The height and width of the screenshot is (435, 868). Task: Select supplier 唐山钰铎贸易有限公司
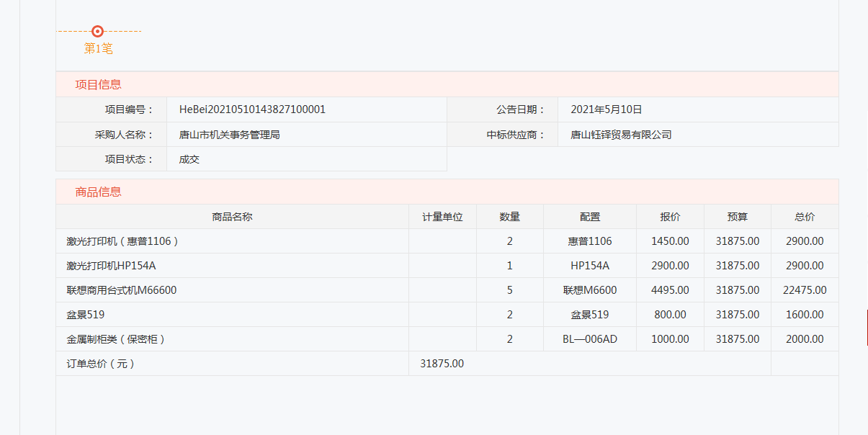coord(621,135)
